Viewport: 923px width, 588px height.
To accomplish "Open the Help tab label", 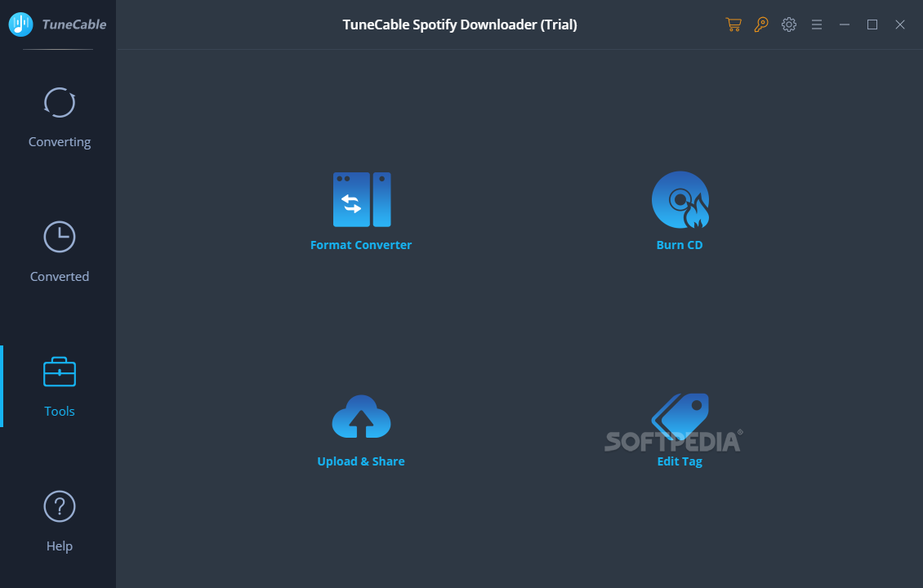I will 60,546.
